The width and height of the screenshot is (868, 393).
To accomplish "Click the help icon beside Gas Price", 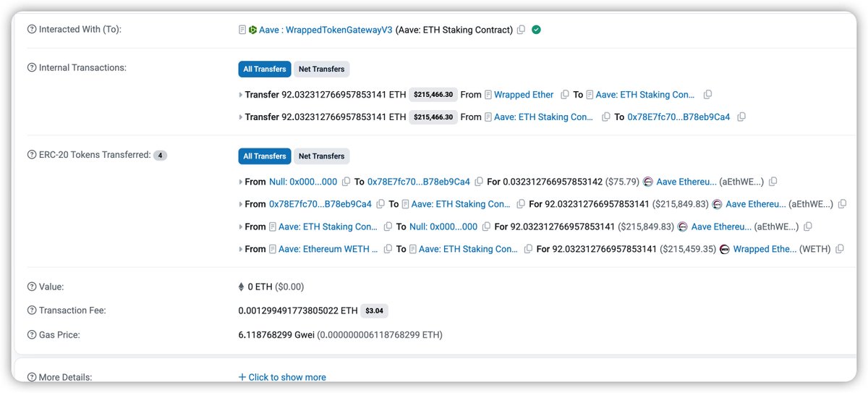I will click(31, 335).
